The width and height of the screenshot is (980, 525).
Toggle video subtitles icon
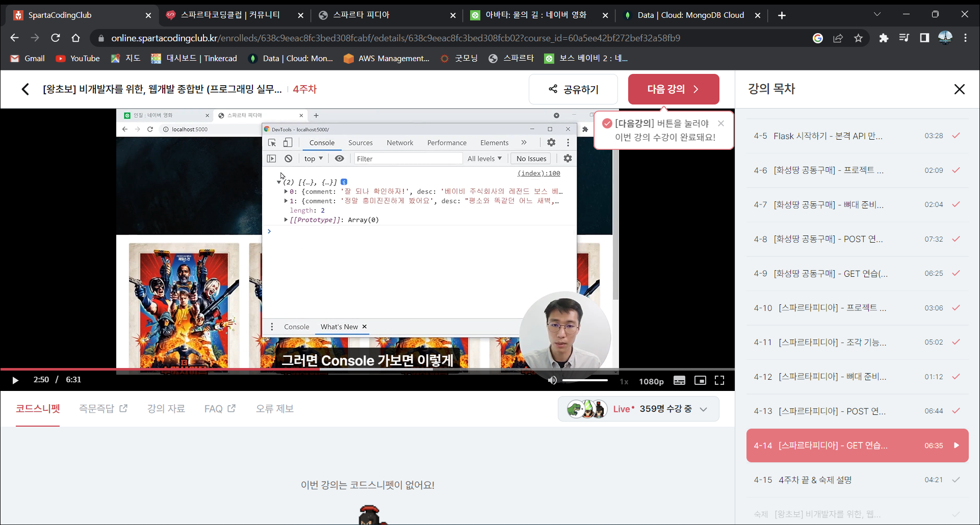pyautogui.click(x=679, y=380)
